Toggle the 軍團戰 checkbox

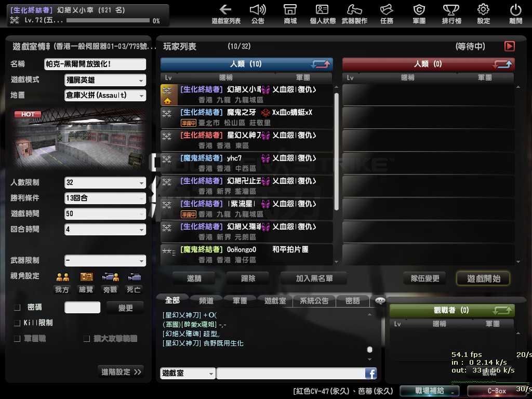[x=17, y=339]
